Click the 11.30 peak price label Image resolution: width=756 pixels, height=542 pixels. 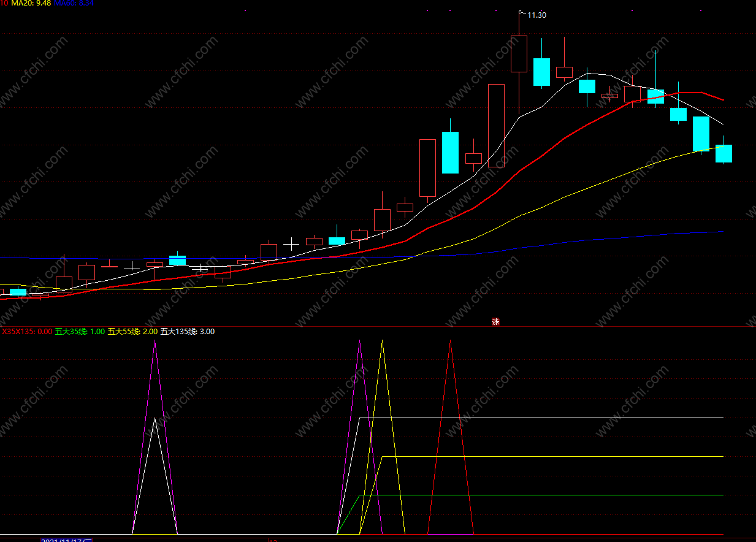click(536, 15)
